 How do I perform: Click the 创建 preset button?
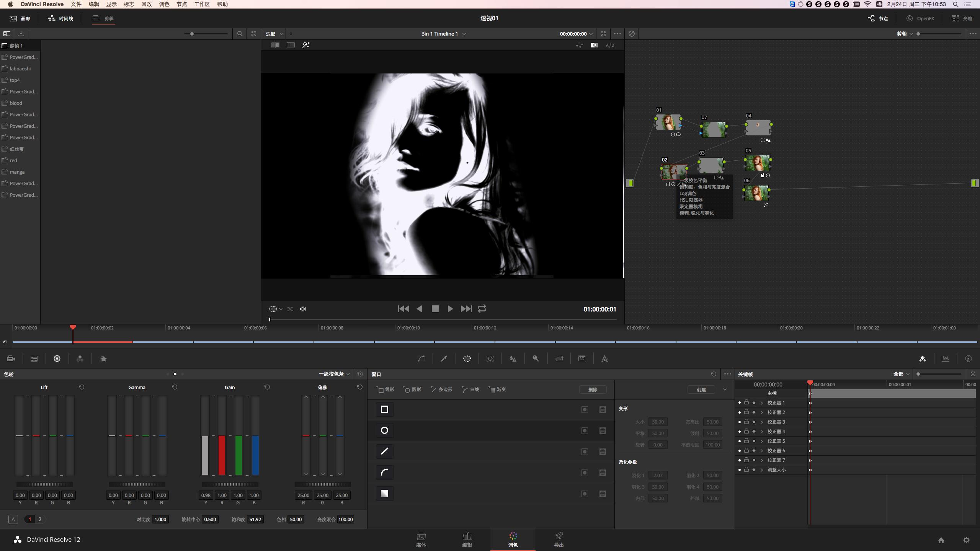pyautogui.click(x=701, y=390)
